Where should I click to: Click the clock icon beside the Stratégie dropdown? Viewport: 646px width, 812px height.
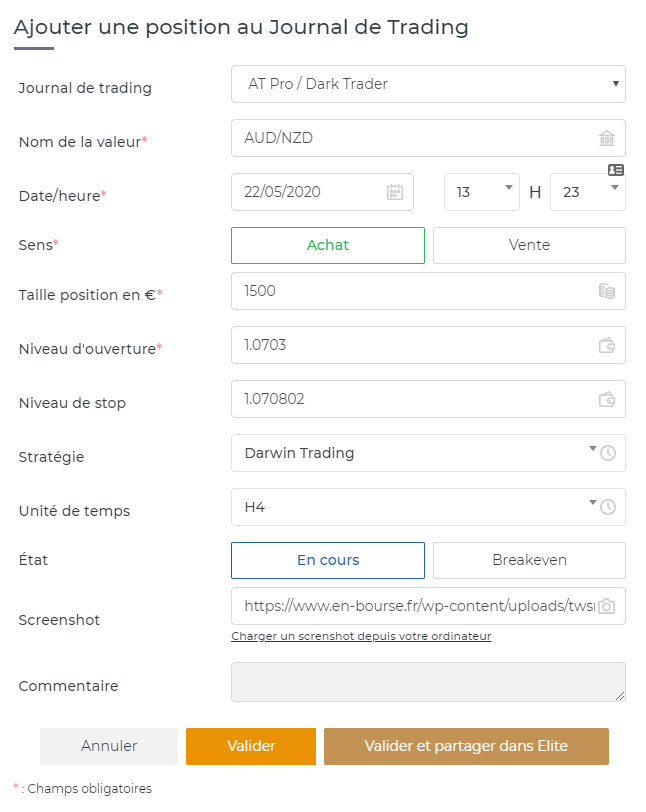pyautogui.click(x=609, y=453)
